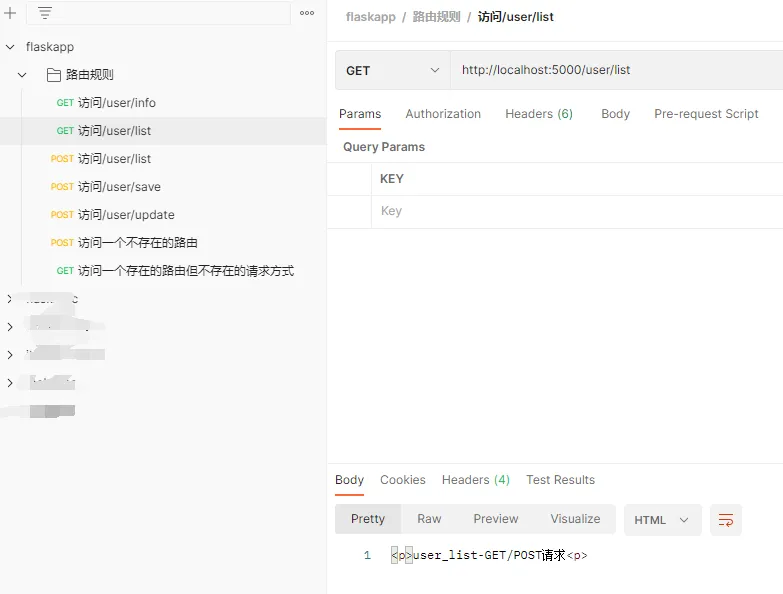Click the Query Params heading

coord(384,147)
